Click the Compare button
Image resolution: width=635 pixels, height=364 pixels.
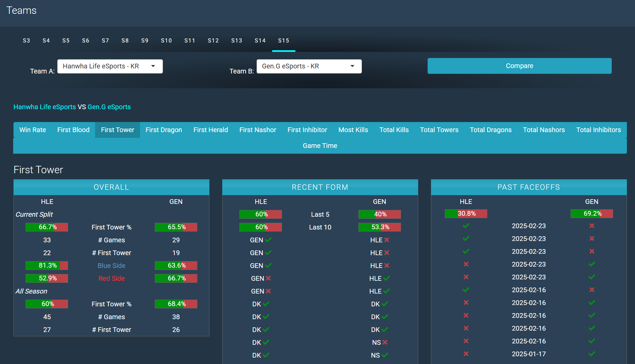[519, 66]
